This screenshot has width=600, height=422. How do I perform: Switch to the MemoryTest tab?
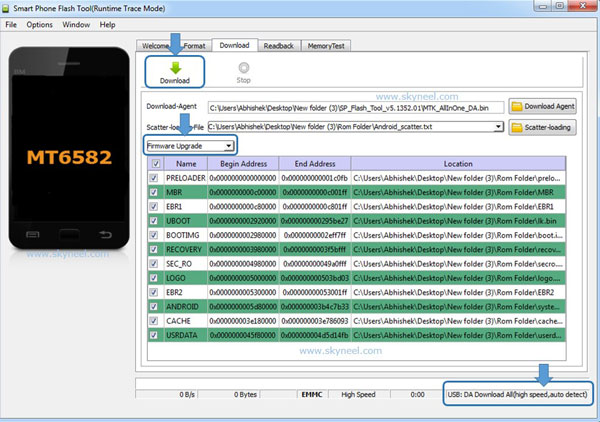[x=326, y=46]
